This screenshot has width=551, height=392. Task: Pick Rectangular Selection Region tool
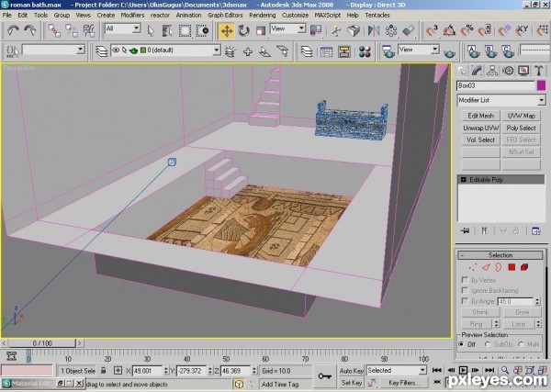(185, 31)
